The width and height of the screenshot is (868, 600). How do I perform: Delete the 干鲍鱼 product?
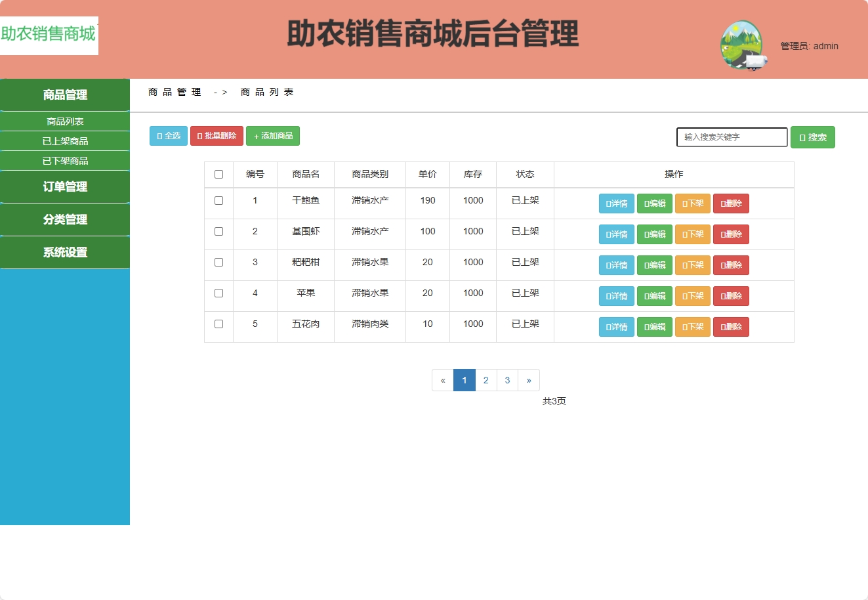(x=730, y=204)
